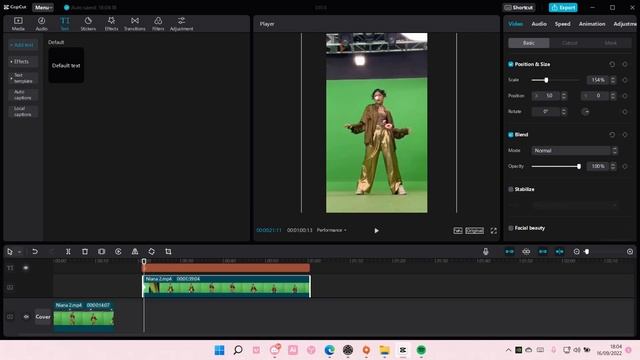
Task: Open the Media panel in top toolbar
Action: point(18,24)
